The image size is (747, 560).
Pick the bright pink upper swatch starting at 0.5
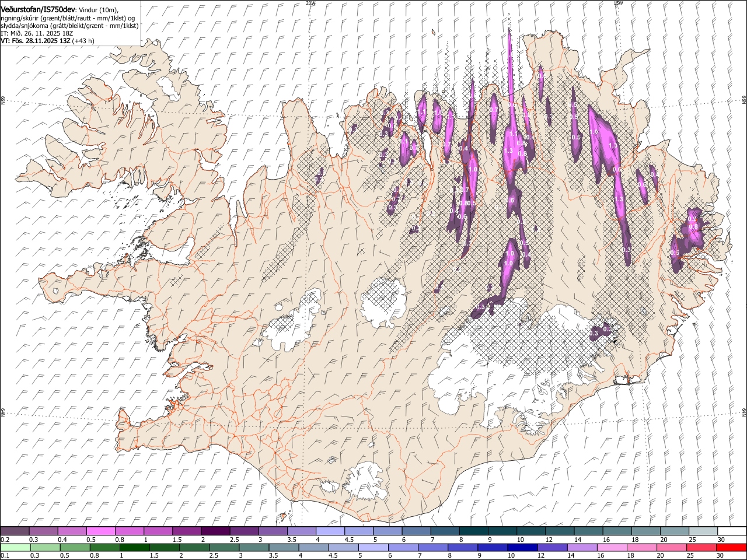(100, 531)
